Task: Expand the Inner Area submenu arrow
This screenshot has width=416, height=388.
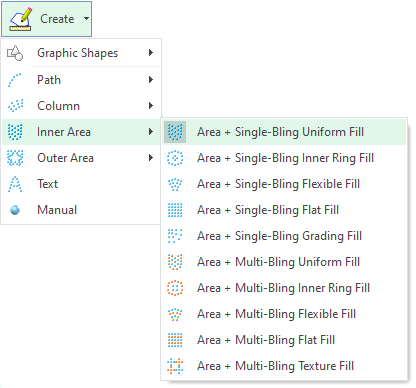Action: [x=151, y=132]
